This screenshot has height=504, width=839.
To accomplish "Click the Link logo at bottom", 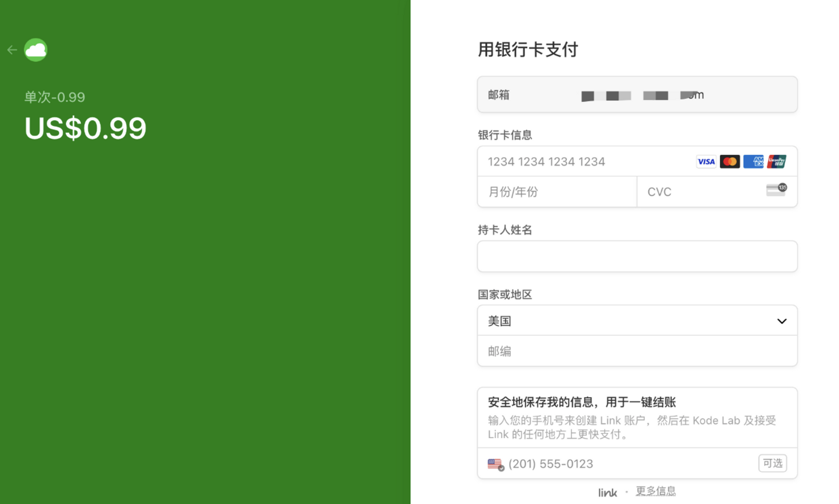I will pos(607,492).
